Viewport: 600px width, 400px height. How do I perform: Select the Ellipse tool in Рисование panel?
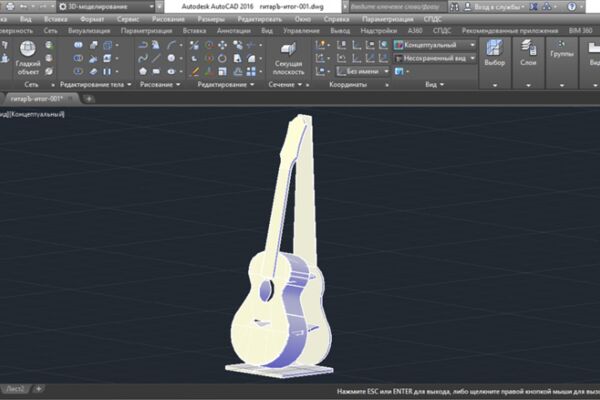171,71
